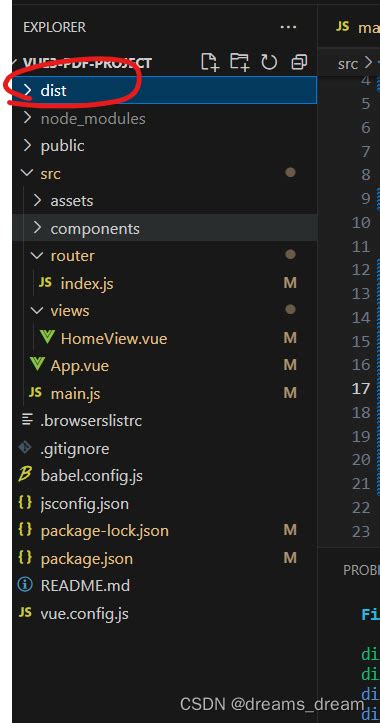Screen dimensions: 380x723
Task: Expand the node_modules folder
Action: 164,119
